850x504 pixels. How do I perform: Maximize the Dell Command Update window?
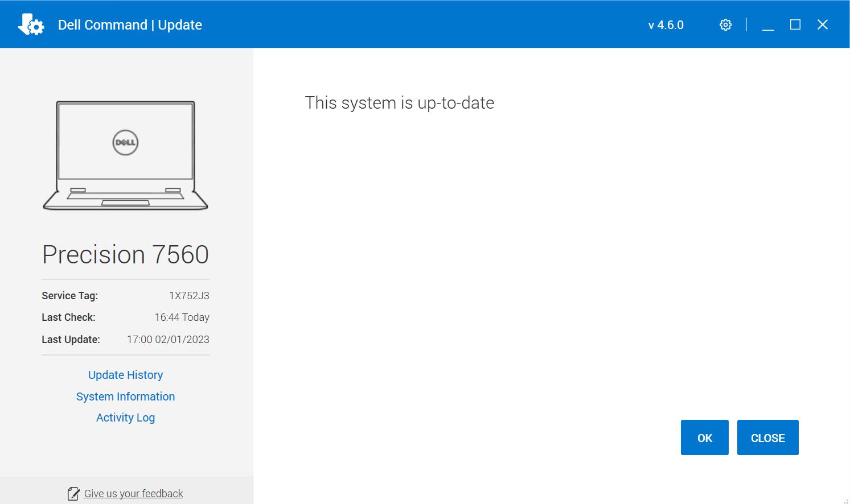795,24
